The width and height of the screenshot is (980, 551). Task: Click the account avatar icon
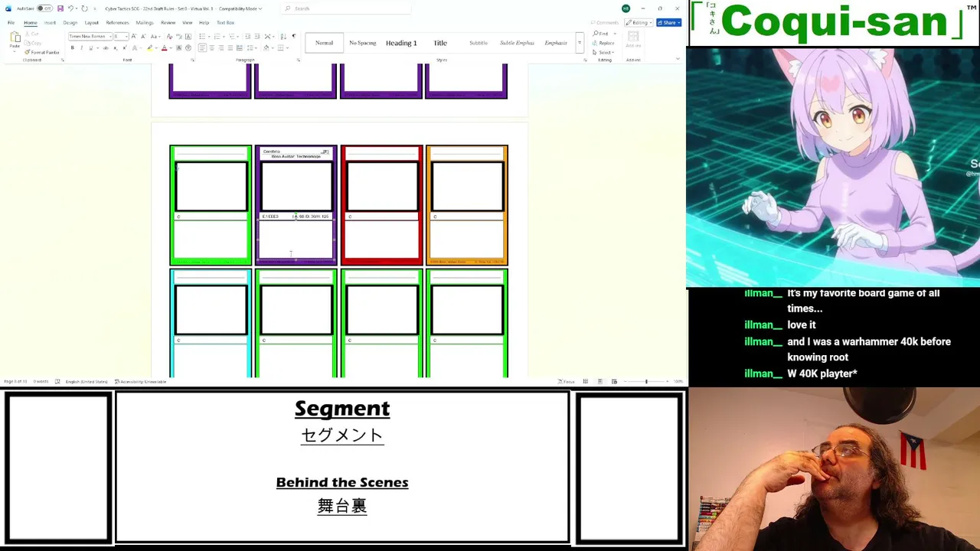tap(626, 8)
